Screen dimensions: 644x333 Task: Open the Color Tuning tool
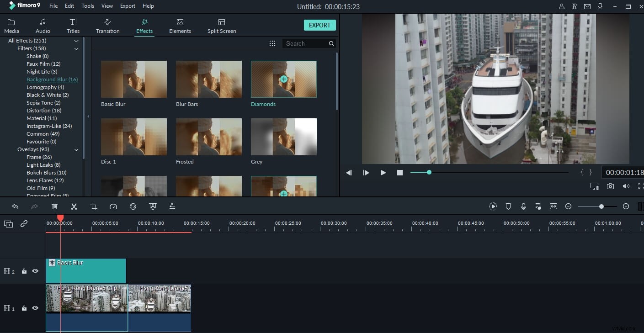click(133, 206)
